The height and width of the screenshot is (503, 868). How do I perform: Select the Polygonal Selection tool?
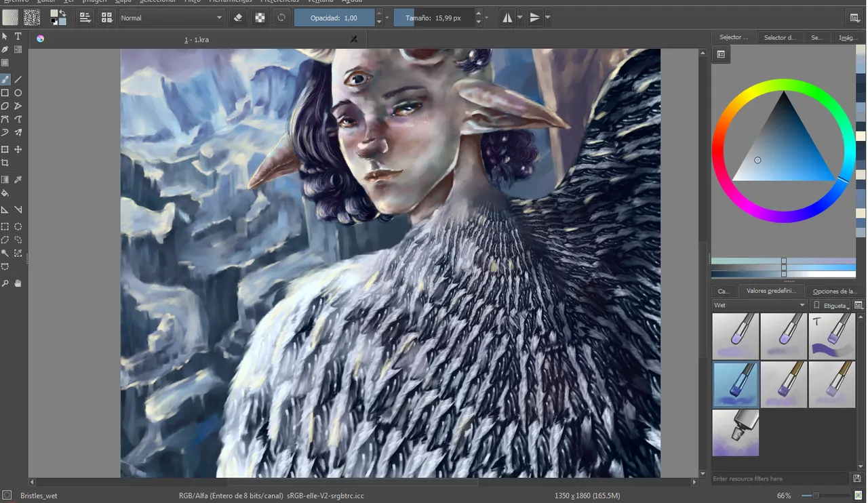5,240
